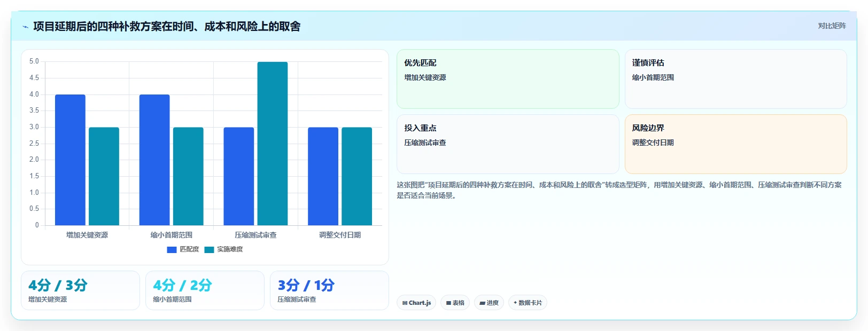
Task: Click the x-axis label 缩小首期范围
Action: [171, 235]
